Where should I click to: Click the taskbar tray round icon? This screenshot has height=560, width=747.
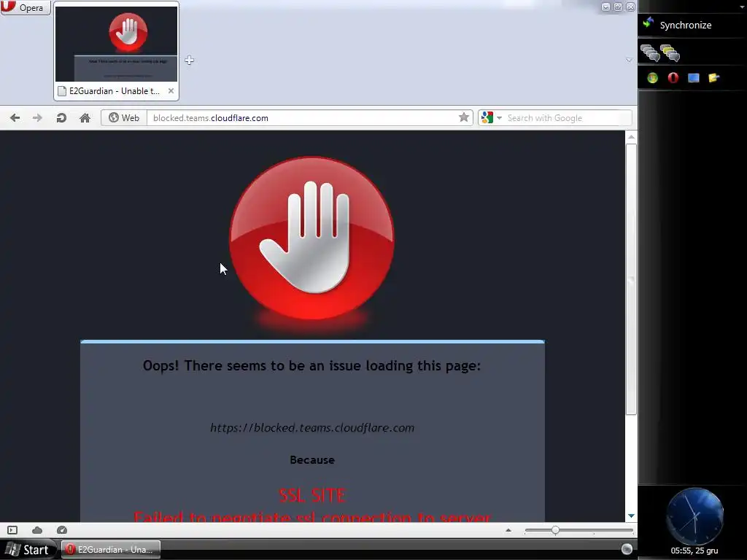pyautogui.click(x=627, y=549)
